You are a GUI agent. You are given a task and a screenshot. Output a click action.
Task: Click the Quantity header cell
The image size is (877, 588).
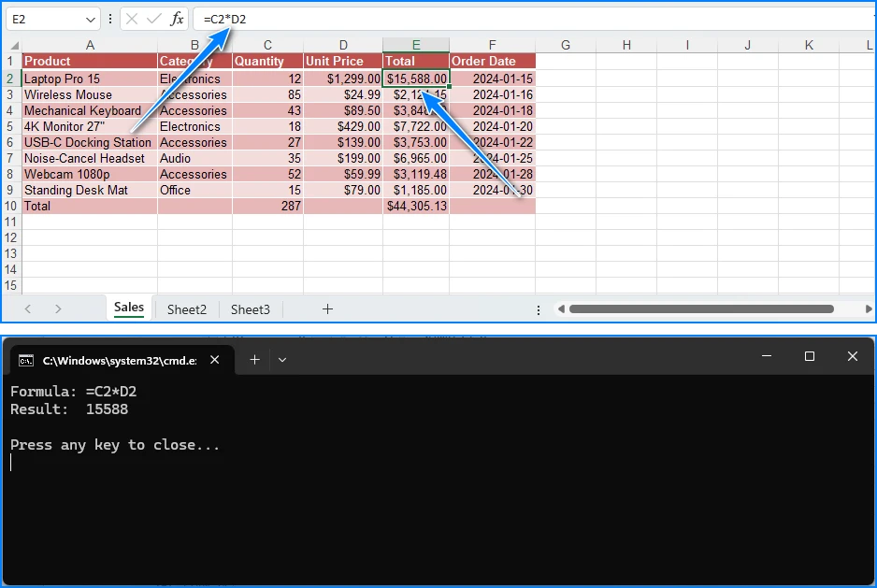(268, 61)
